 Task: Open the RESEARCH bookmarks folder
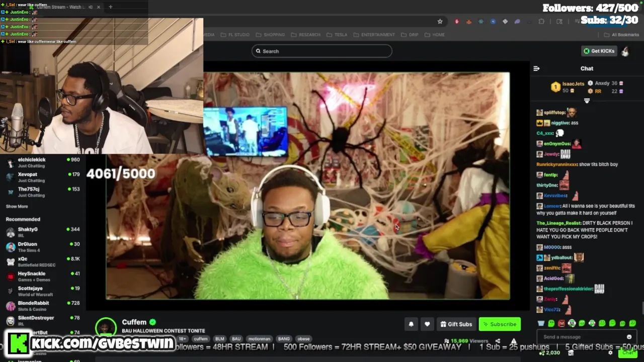[305, 35]
